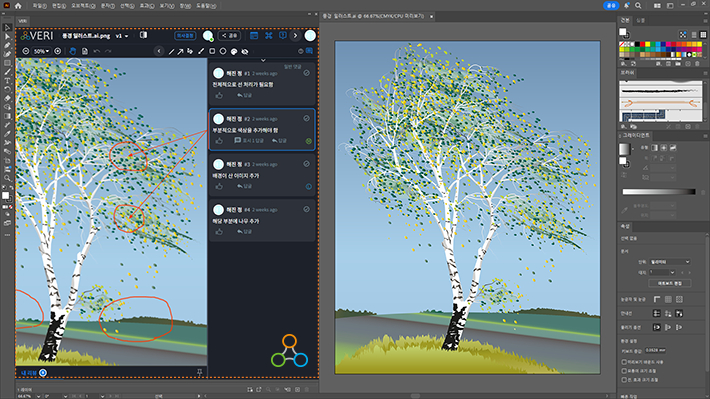Screen dimensions: 710x399
Task: Expand the units dropdown in properties panel
Action: 670,262
